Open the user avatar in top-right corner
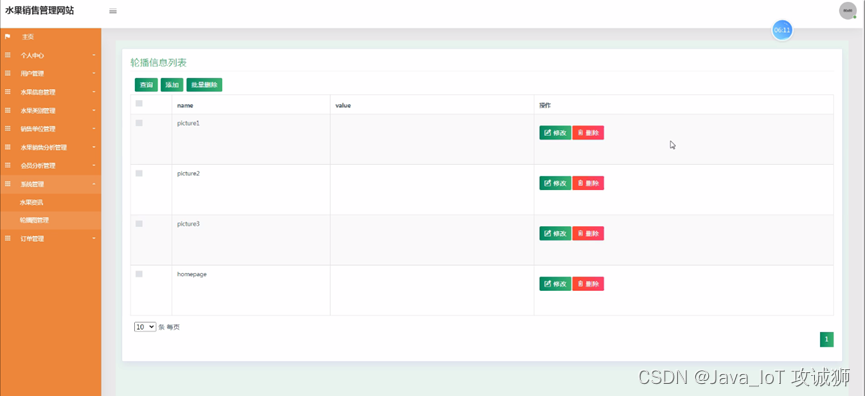Image resolution: width=865 pixels, height=396 pixels. tap(847, 10)
